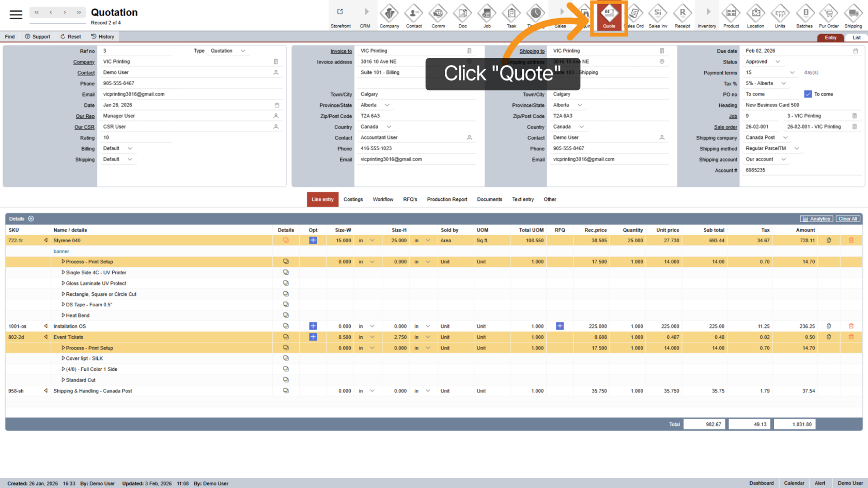Delete the Styrene 040 line item

(851, 240)
